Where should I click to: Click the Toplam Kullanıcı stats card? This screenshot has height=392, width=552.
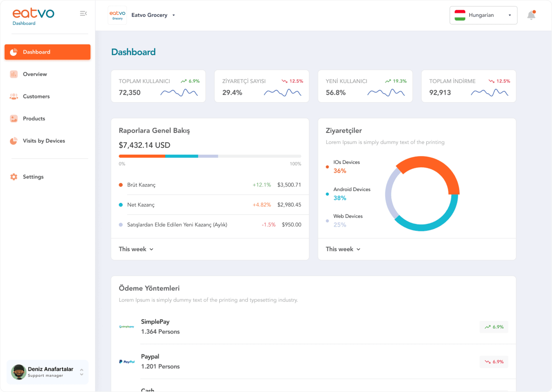click(x=158, y=86)
